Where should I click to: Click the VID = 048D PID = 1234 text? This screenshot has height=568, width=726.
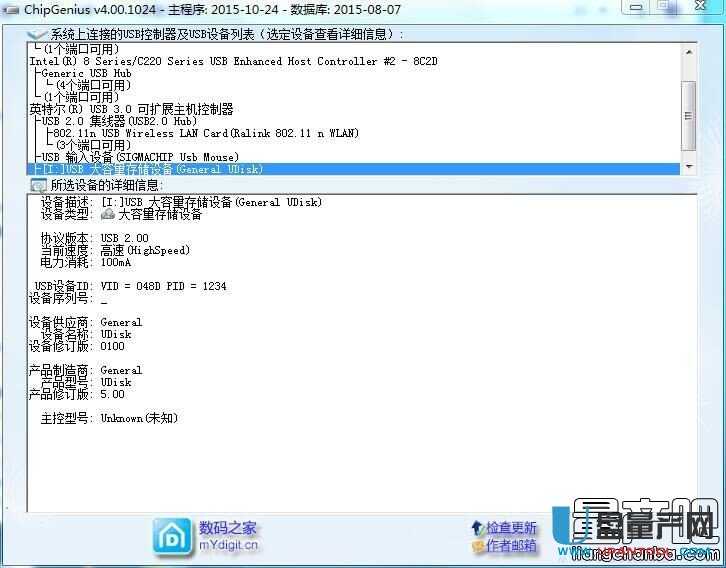pyautogui.click(x=163, y=286)
